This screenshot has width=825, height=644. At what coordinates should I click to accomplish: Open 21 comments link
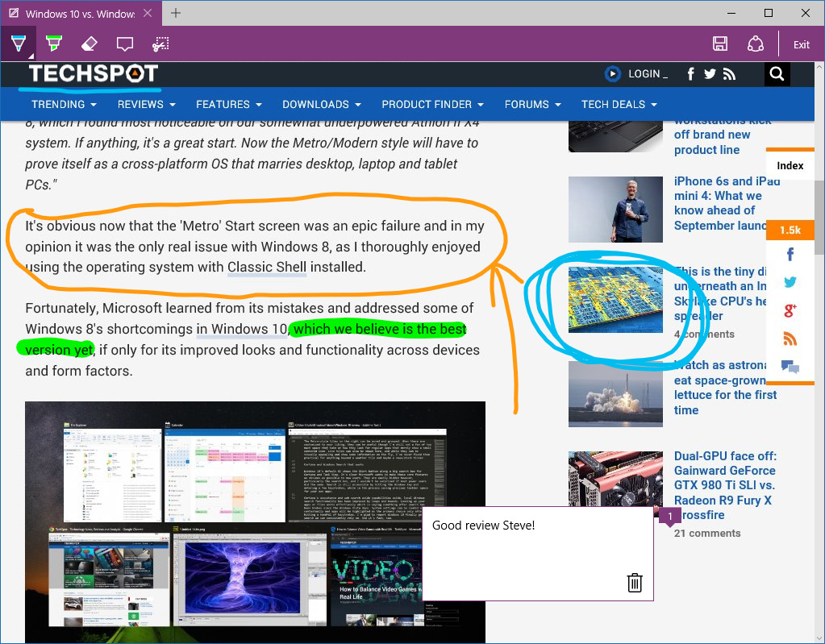(707, 533)
